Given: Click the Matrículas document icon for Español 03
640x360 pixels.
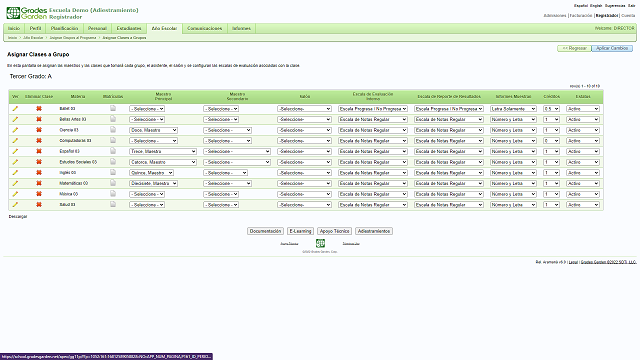Looking at the screenshot, I should tap(113, 151).
